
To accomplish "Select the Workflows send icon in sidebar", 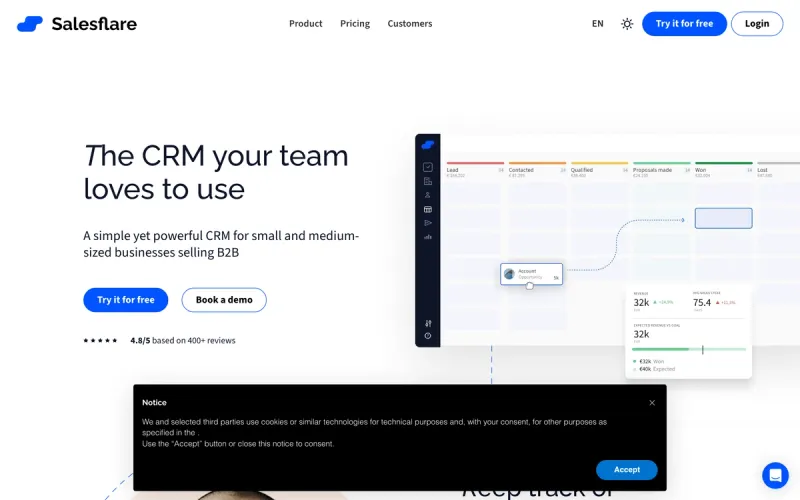I will [x=428, y=223].
